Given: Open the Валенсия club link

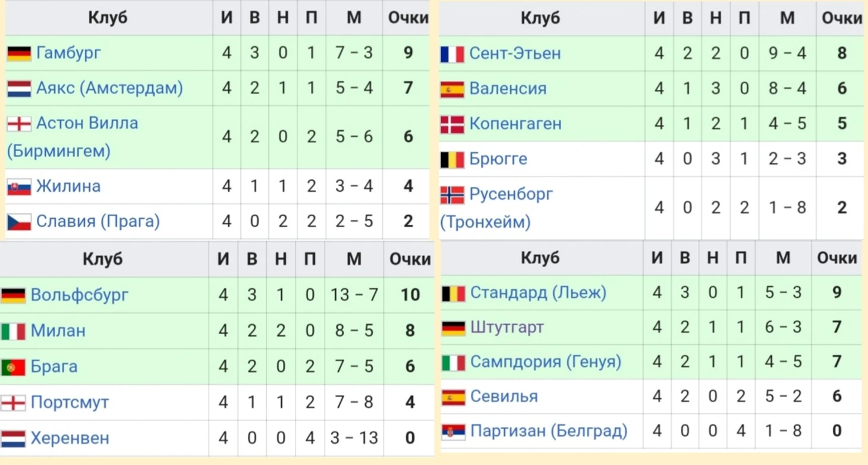Looking at the screenshot, I should [507, 89].
